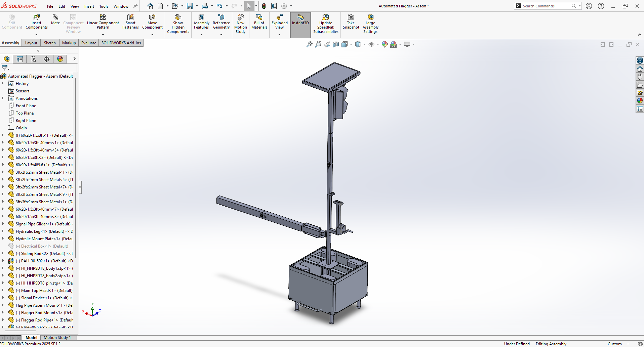Expand the Hydraulic Leg<1> tree node
Image resolution: width=644 pixels, height=347 pixels.
[3, 231]
